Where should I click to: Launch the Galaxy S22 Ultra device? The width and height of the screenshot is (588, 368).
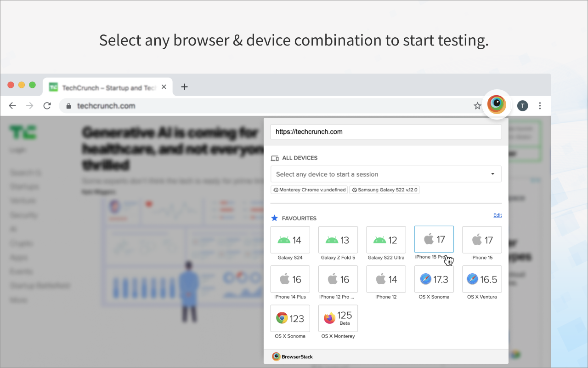pos(385,240)
